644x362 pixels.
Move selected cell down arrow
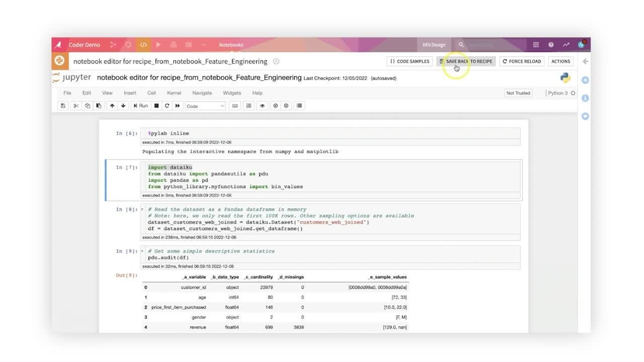pyautogui.click(x=123, y=106)
